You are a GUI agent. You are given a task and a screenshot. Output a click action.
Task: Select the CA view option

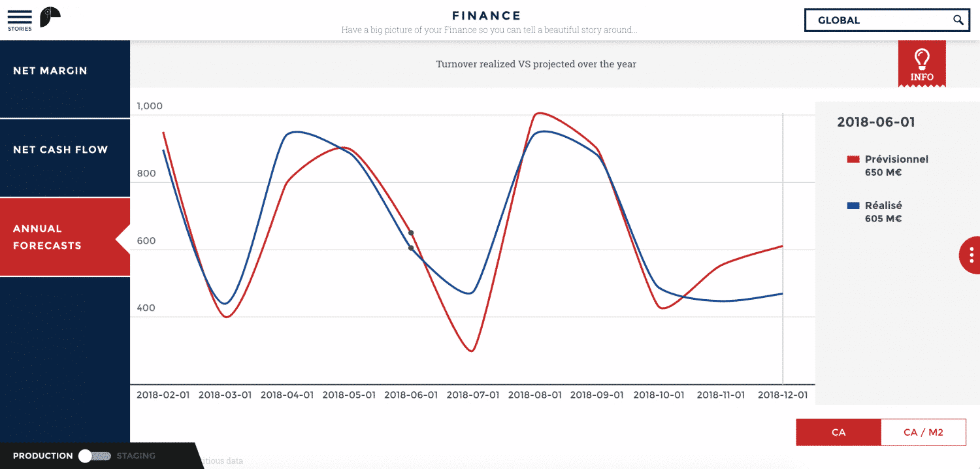[x=838, y=432]
